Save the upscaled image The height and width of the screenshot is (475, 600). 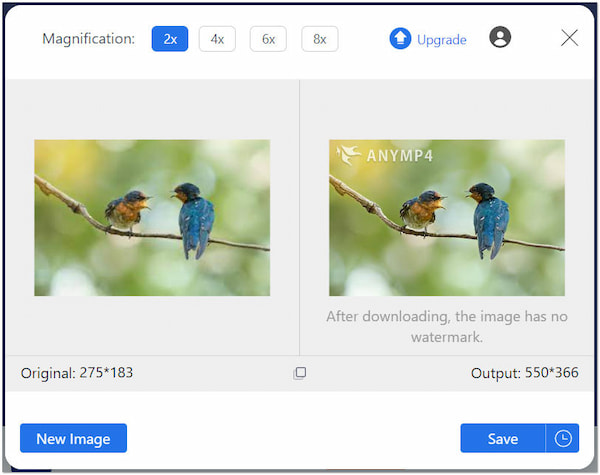pos(502,438)
